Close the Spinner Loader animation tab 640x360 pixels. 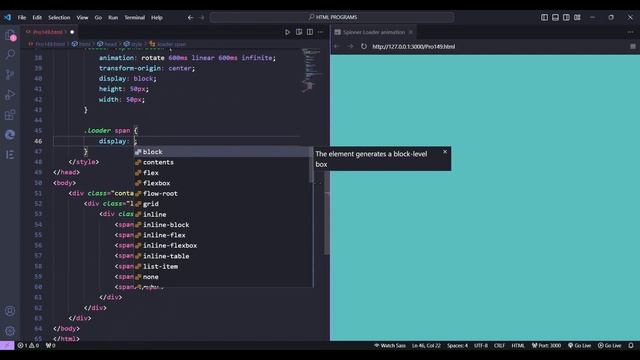[411, 32]
